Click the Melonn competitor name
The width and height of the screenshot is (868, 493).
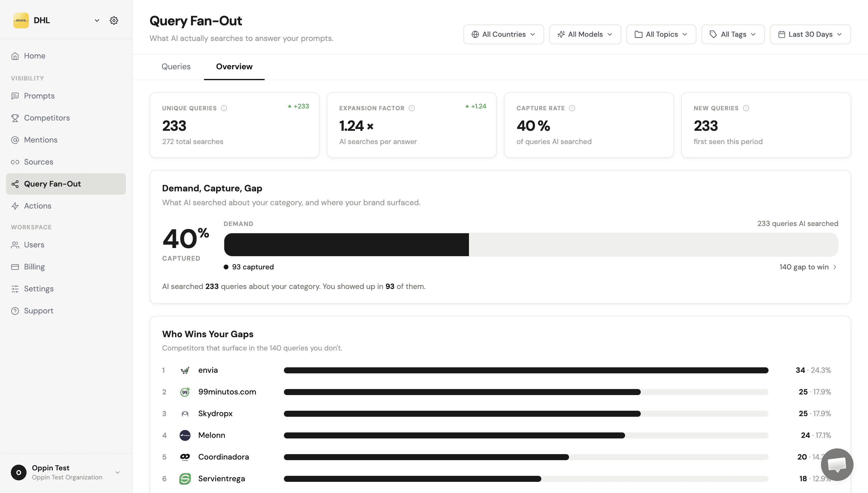coord(212,435)
